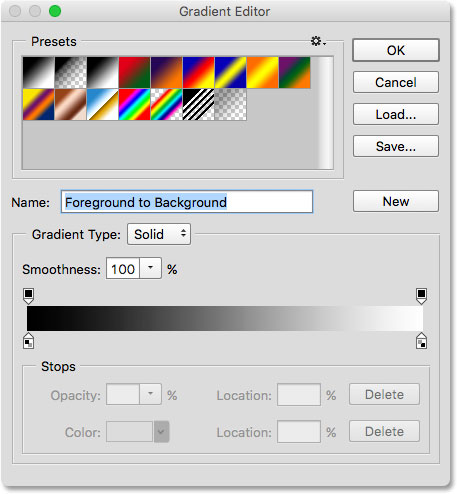
Task: Select the Copper gradient preset
Action: (x=71, y=104)
